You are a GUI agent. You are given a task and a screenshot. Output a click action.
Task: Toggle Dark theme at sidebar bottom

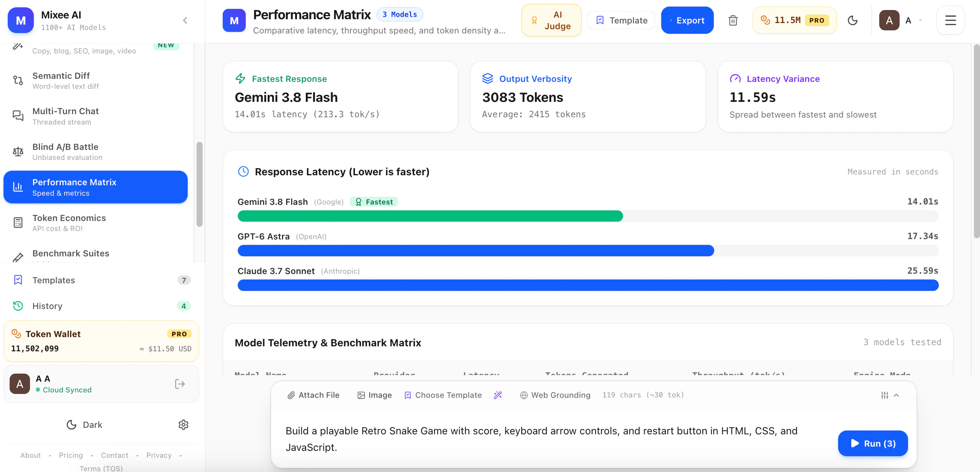pos(84,425)
